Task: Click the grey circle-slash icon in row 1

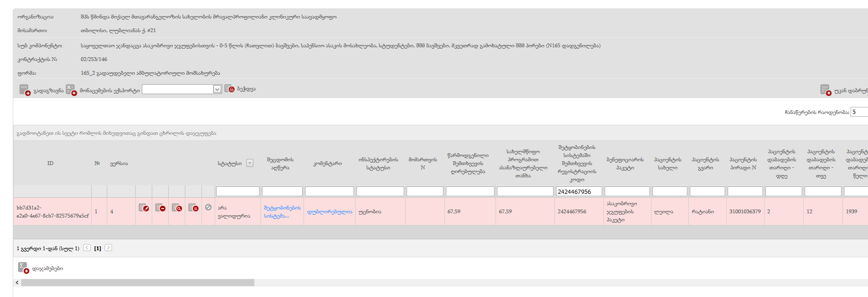Action: tap(208, 207)
